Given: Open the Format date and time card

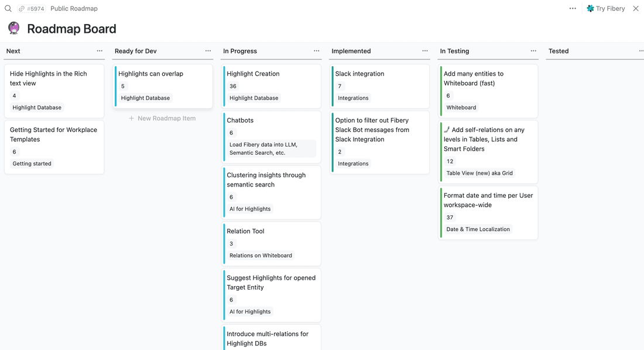Looking at the screenshot, I should point(488,200).
